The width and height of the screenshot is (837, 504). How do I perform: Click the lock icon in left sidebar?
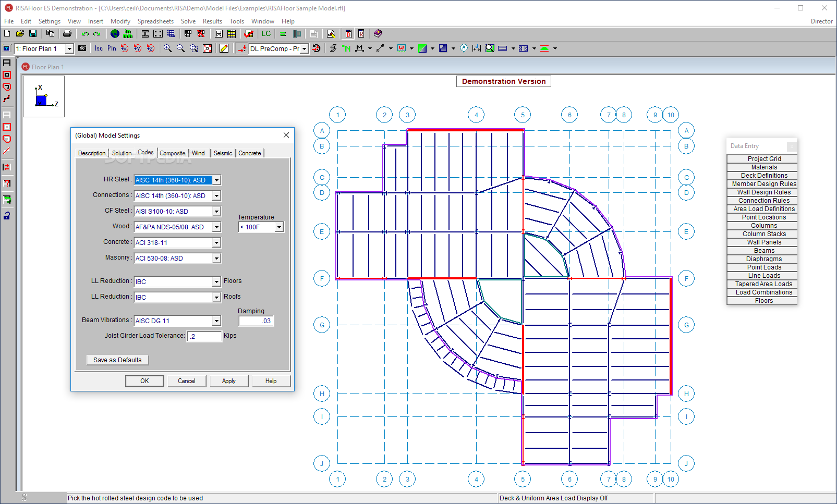click(7, 215)
